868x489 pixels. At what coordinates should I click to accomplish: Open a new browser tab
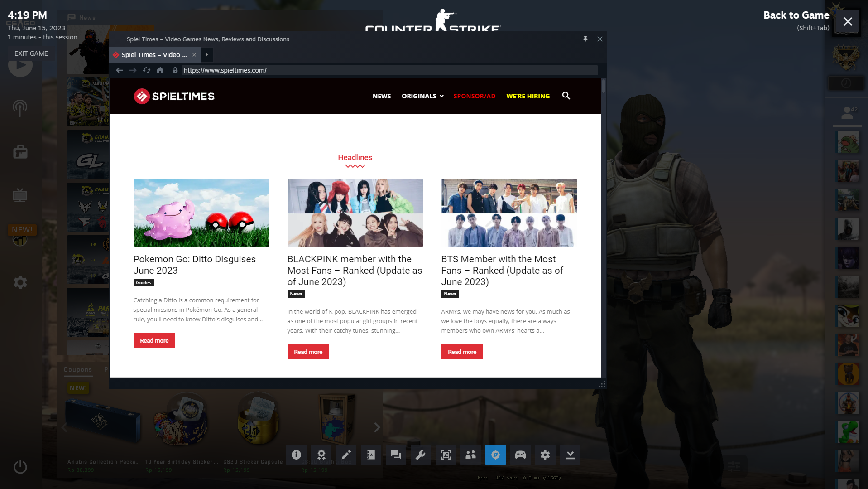[x=207, y=55]
